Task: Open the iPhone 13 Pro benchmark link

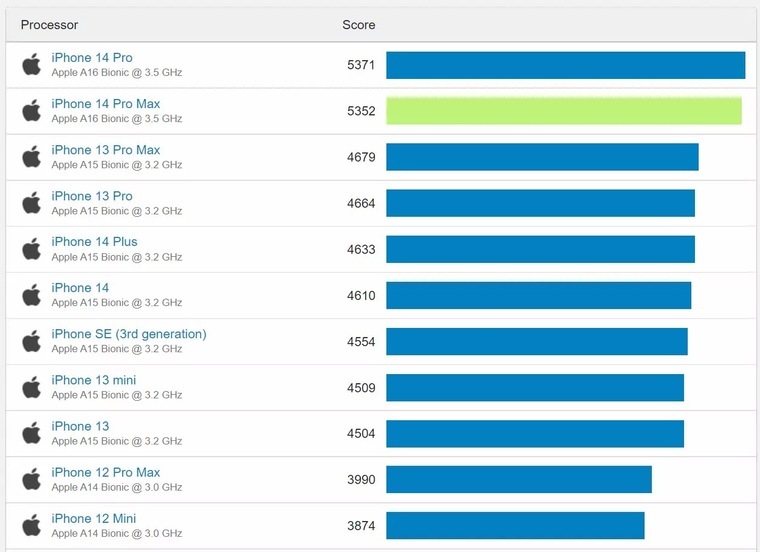Action: [x=92, y=196]
